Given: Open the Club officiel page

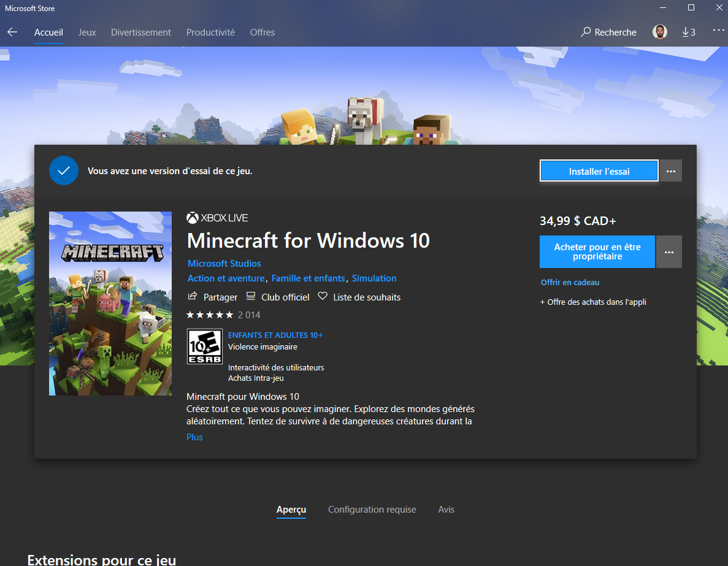Looking at the screenshot, I should click(278, 297).
